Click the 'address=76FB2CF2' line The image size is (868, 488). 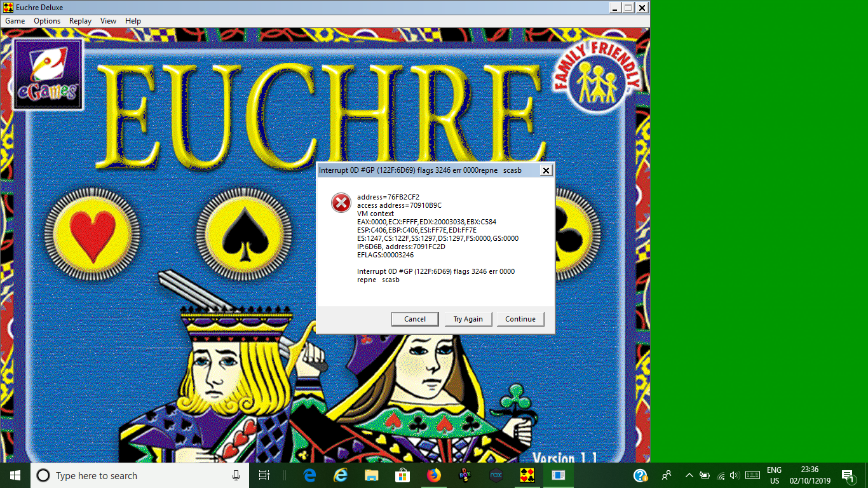[x=388, y=197]
